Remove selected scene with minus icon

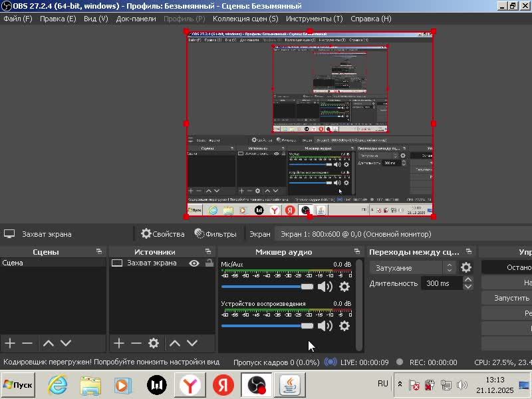27,343
